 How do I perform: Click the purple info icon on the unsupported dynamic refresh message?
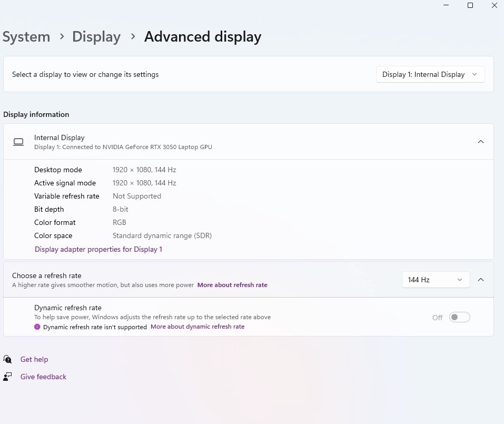pos(37,327)
